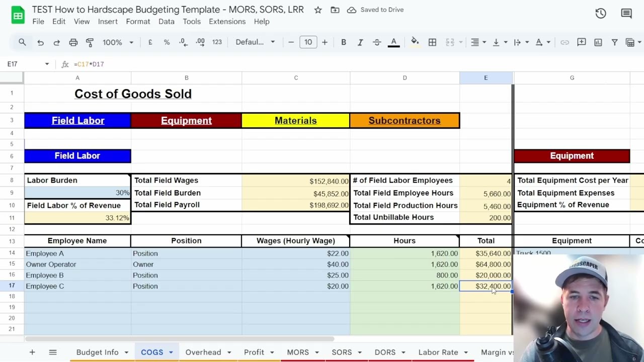Toggle italic formatting
644x362 pixels.
[x=360, y=42]
